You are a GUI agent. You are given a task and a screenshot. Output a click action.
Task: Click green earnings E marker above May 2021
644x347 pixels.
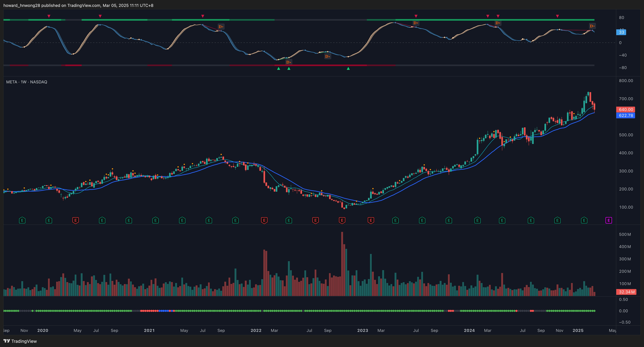click(x=182, y=220)
